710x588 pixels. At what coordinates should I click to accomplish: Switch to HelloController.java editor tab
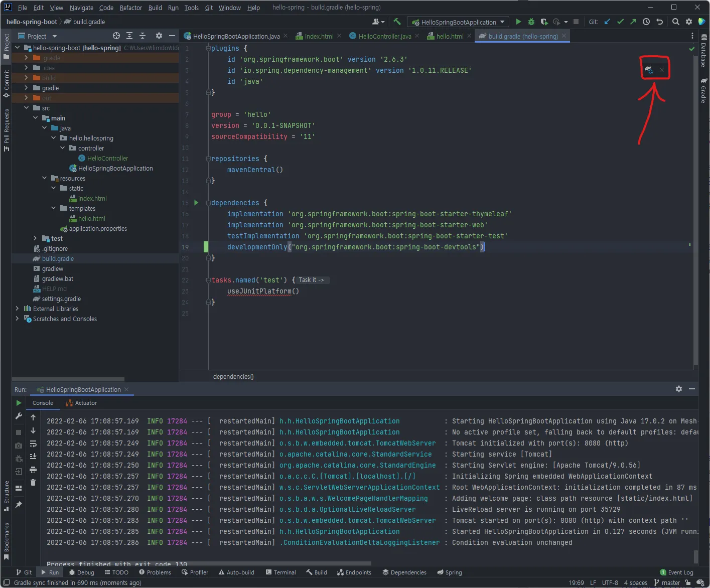[384, 36]
